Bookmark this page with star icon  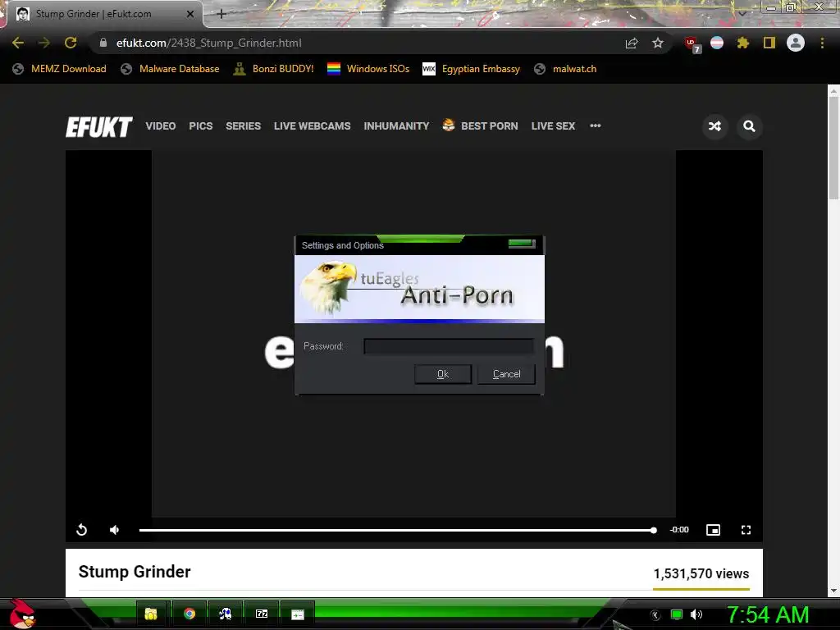pyautogui.click(x=658, y=43)
